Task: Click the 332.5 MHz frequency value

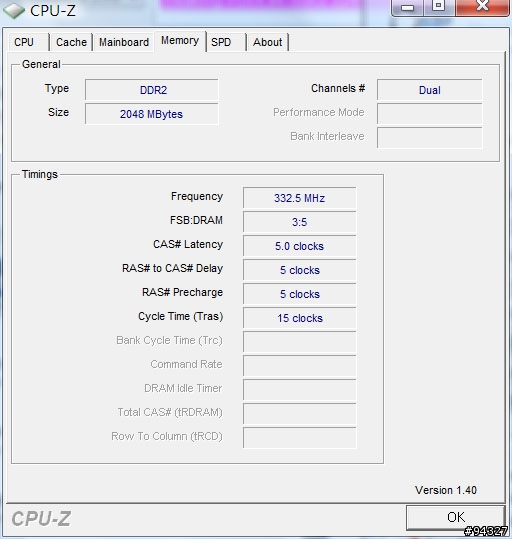Action: tap(299, 198)
